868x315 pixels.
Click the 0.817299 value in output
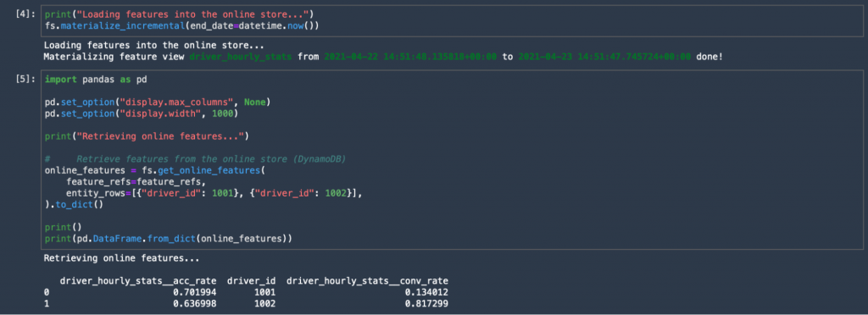[x=426, y=303]
